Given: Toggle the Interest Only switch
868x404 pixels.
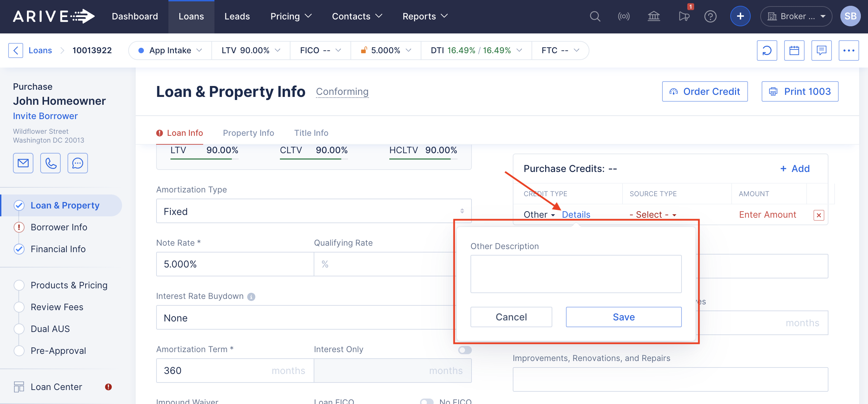Looking at the screenshot, I should (x=465, y=350).
